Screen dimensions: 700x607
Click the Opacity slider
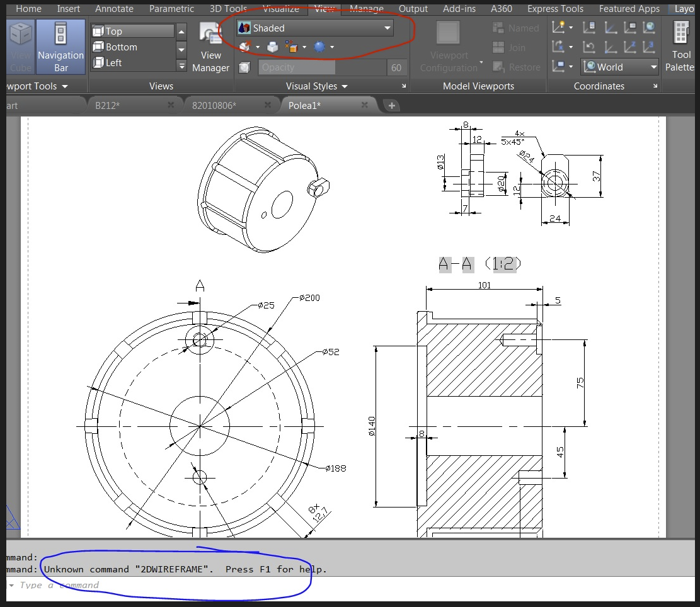point(323,67)
